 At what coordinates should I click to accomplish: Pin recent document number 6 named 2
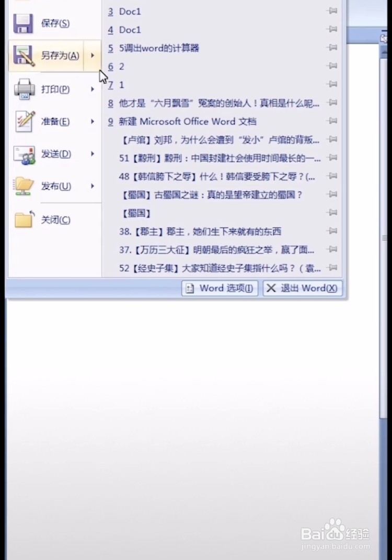[x=332, y=66]
